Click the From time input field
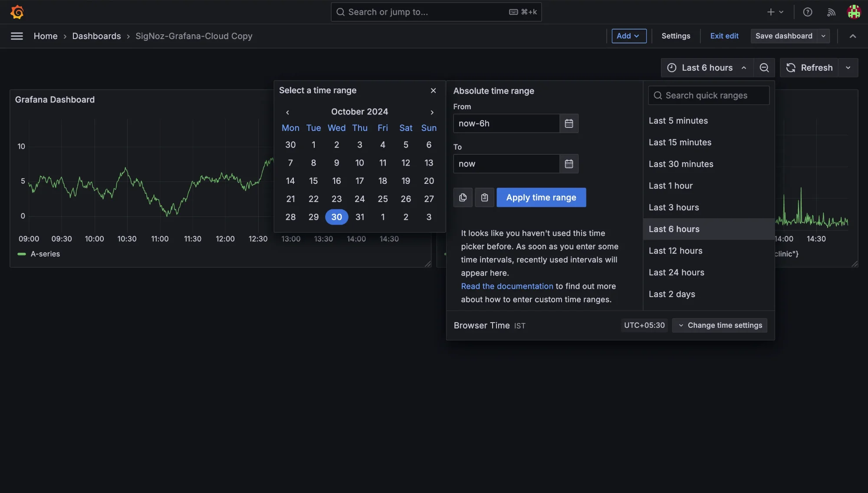 (506, 124)
